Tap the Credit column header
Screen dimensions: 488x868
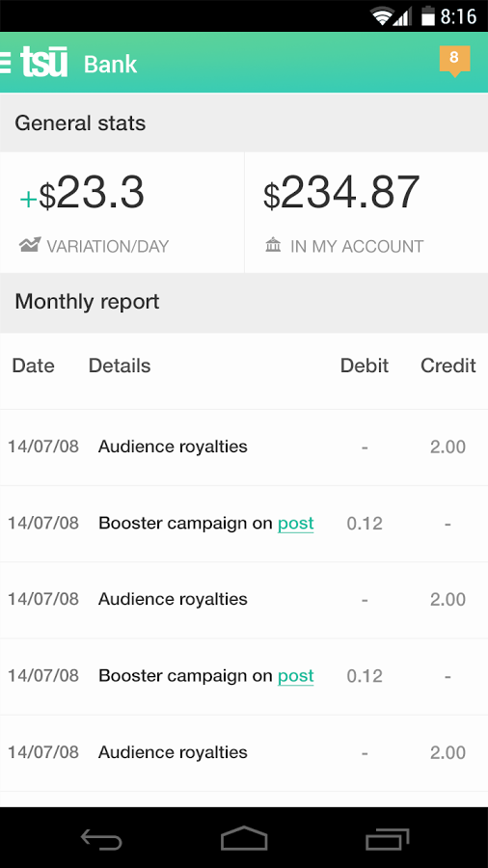point(448,366)
